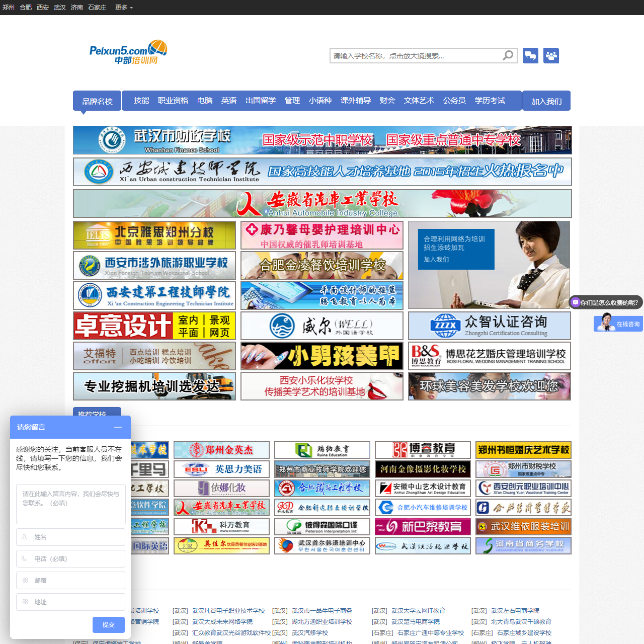Open the 众智认证咨询 ad
Screen dimensions: 644x644
click(x=490, y=326)
